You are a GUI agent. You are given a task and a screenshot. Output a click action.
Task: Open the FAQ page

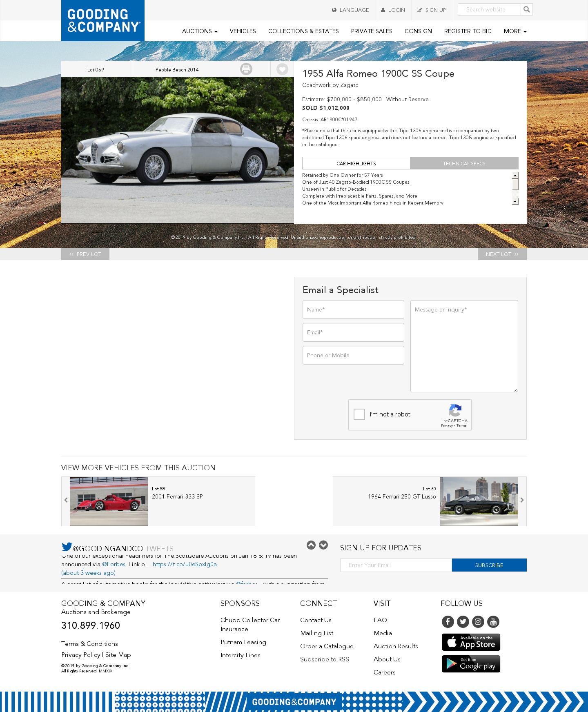381,620
